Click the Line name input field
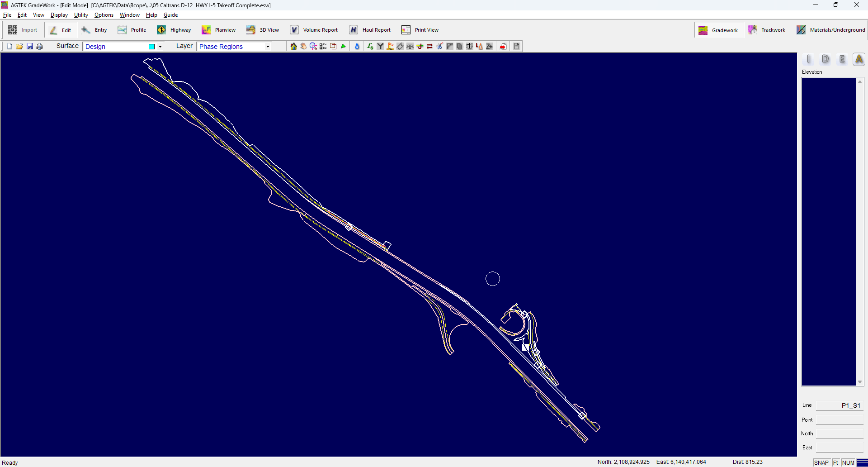Image resolution: width=868 pixels, height=467 pixels. [x=839, y=405]
